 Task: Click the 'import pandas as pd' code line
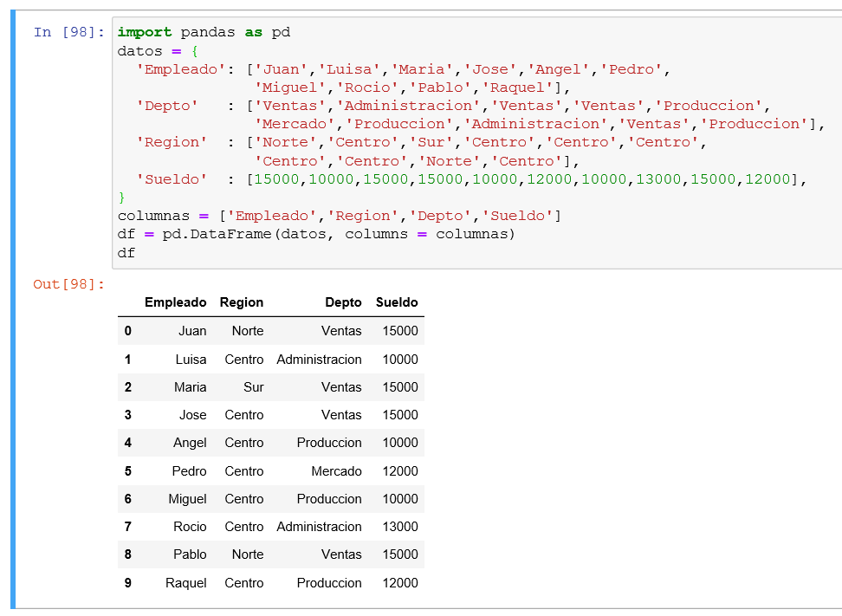[x=204, y=32]
